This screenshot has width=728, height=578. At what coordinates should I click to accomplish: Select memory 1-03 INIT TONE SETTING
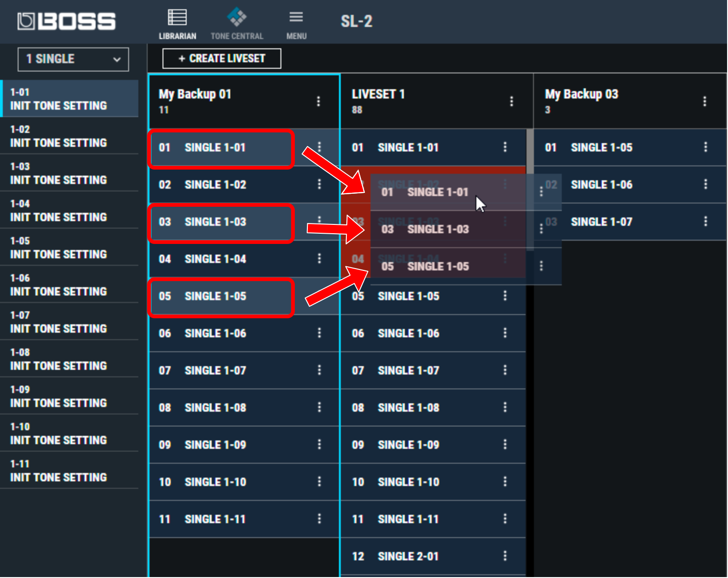pyautogui.click(x=70, y=173)
